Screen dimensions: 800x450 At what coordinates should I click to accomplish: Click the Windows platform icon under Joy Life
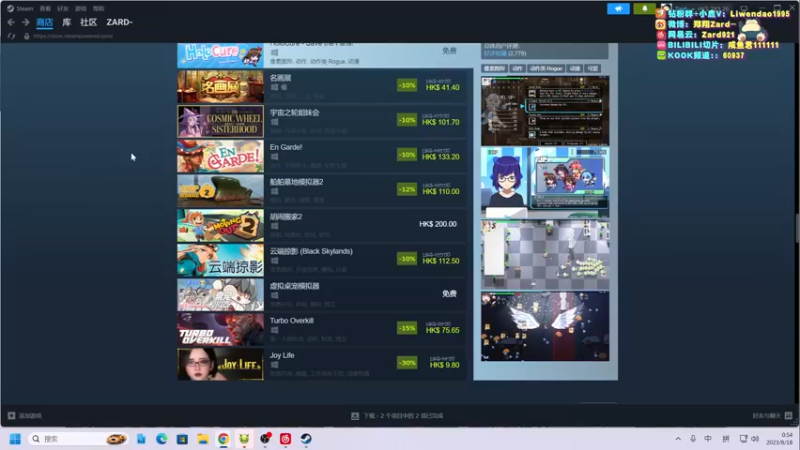274,365
